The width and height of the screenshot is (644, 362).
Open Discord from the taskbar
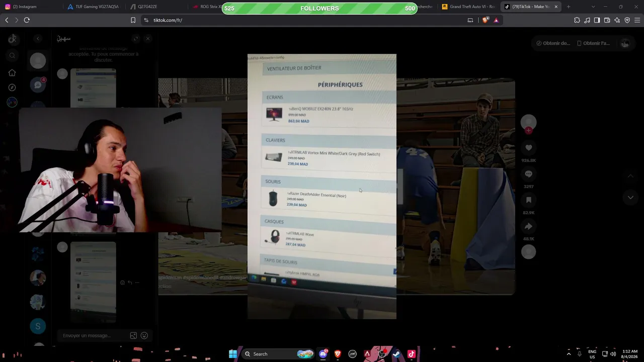click(323, 354)
